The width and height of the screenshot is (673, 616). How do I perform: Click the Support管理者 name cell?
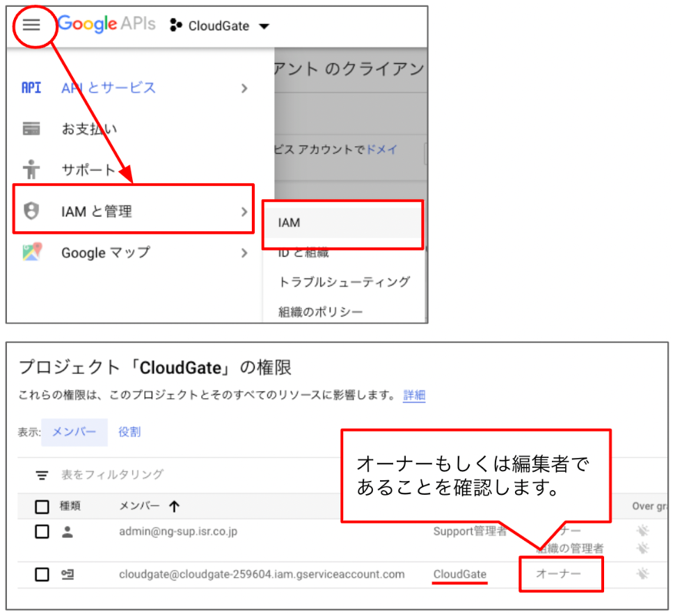click(470, 532)
